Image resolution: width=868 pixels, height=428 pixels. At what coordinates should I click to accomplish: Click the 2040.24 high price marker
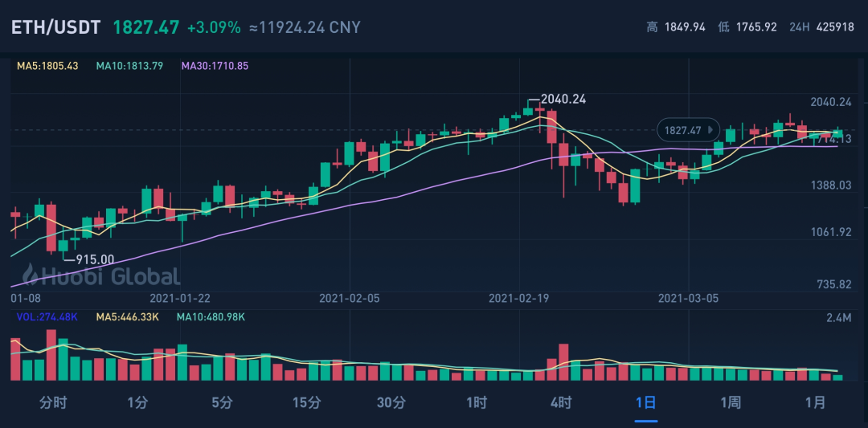tap(563, 99)
